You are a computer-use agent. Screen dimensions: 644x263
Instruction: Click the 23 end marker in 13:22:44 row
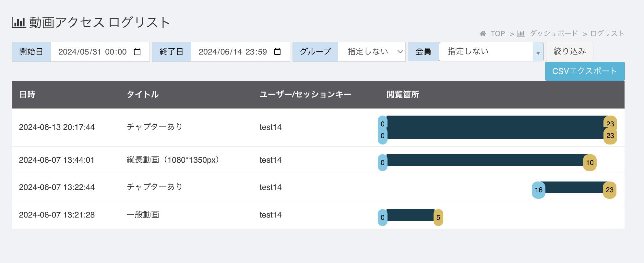coord(610,190)
